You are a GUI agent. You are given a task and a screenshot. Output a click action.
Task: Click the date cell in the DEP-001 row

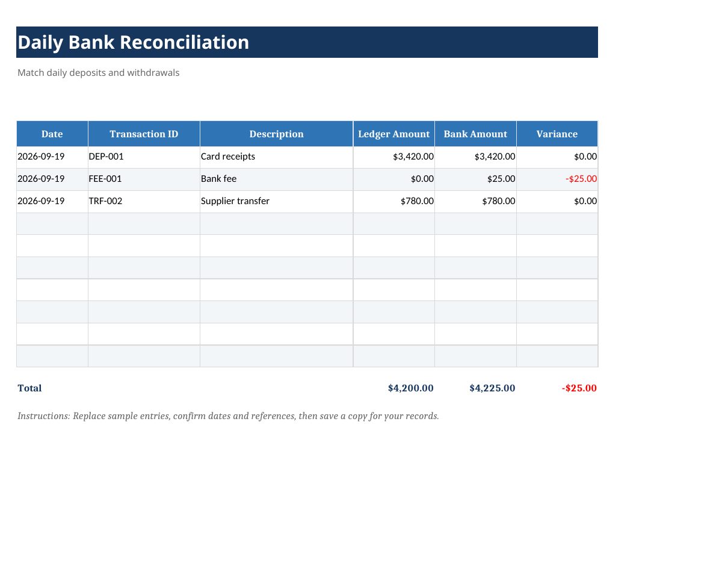pos(52,157)
